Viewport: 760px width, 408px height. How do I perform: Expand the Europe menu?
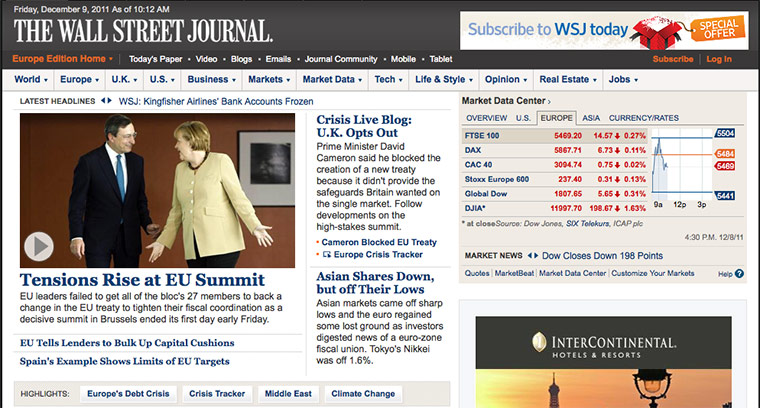[79, 79]
